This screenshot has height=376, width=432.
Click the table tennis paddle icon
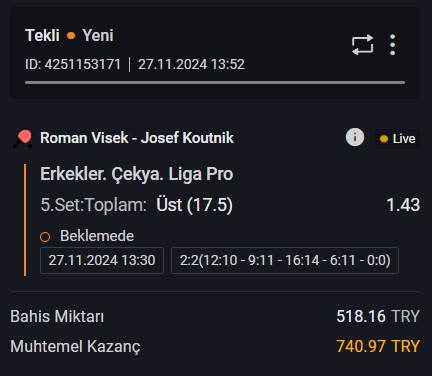pyautogui.click(x=23, y=139)
